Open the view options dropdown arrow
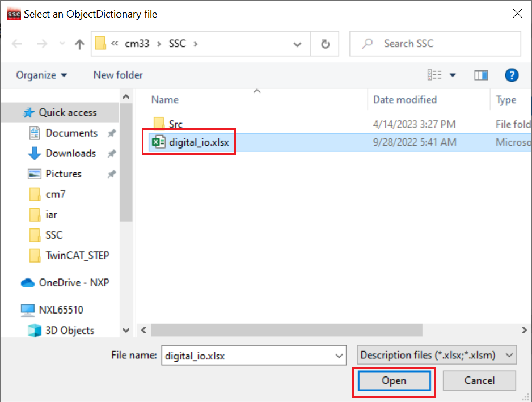 [x=453, y=75]
